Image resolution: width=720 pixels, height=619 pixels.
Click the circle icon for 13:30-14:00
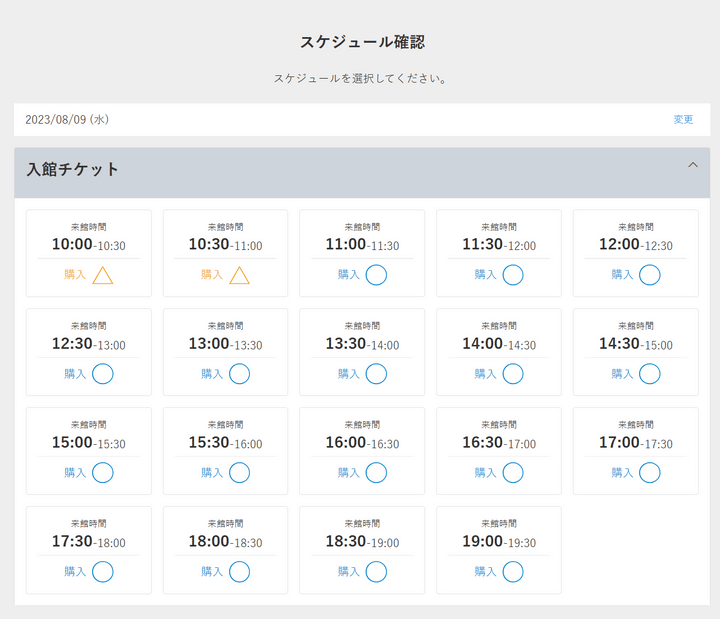pyautogui.click(x=376, y=374)
